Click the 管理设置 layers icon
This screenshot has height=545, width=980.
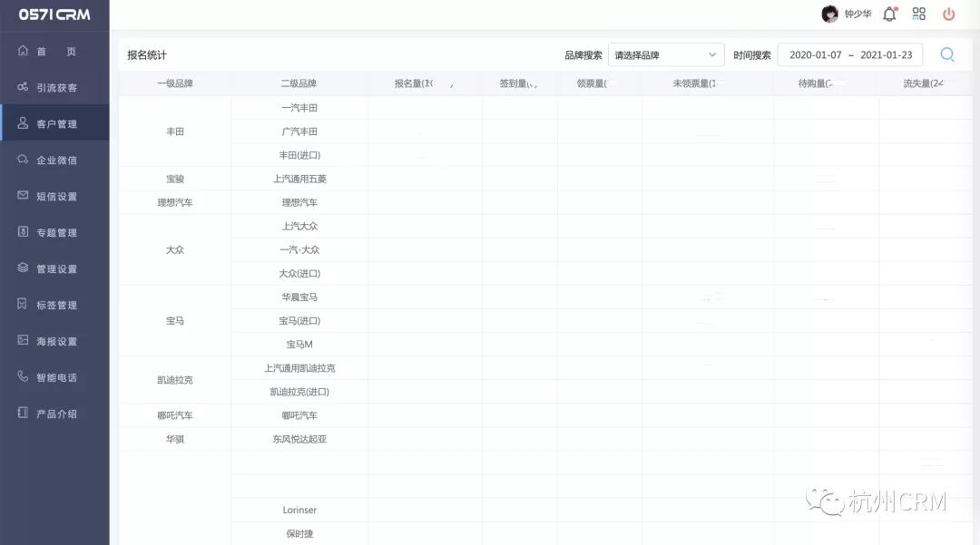click(23, 268)
